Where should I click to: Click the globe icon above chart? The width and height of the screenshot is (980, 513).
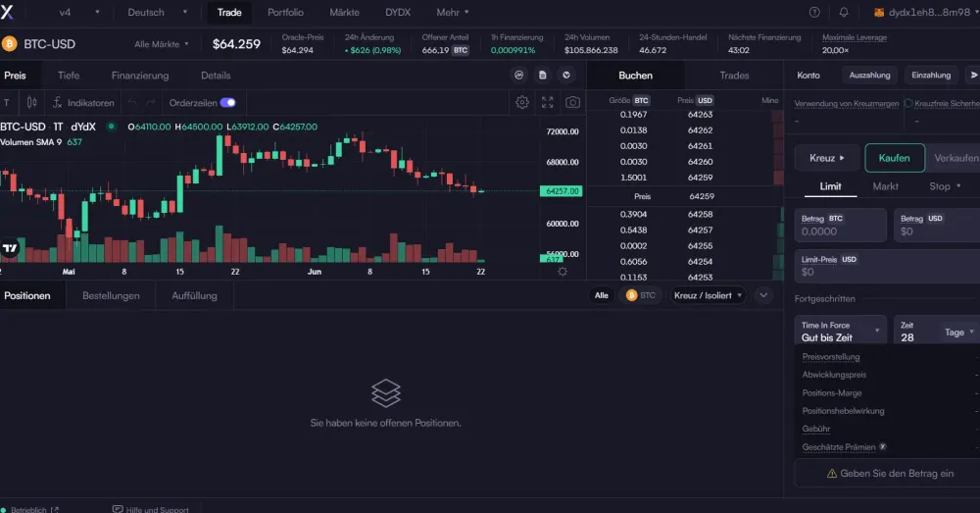pos(566,76)
